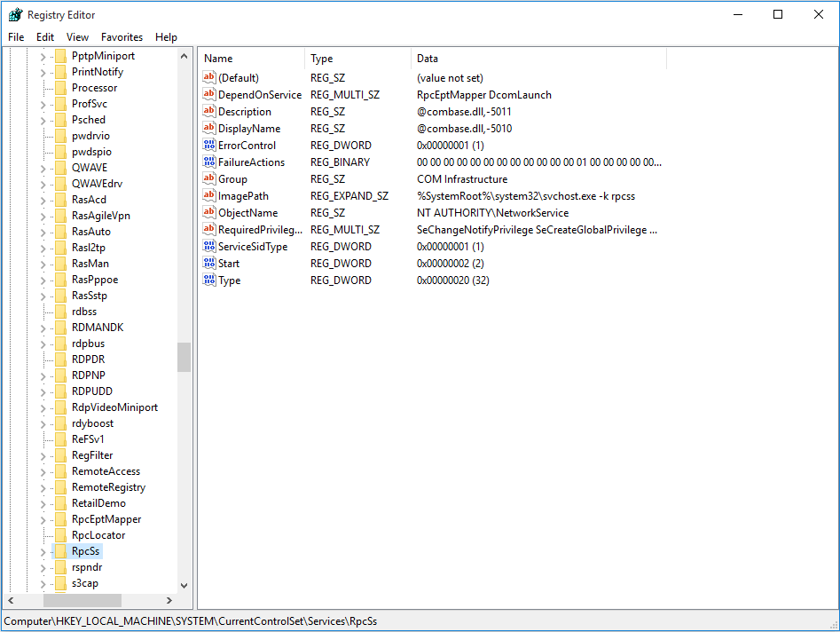Screen dimensions: 840x632
Task: Click the vertical scrollbar thumb in tree pane
Action: pyautogui.click(x=184, y=357)
